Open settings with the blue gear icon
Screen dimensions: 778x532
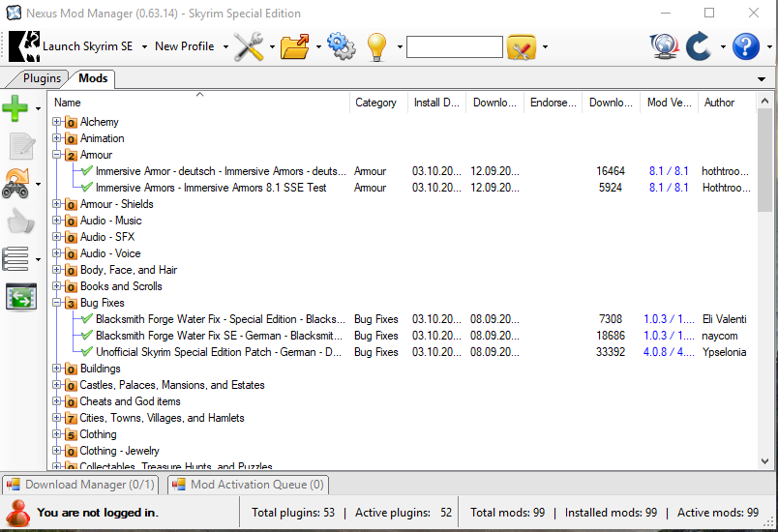point(341,46)
